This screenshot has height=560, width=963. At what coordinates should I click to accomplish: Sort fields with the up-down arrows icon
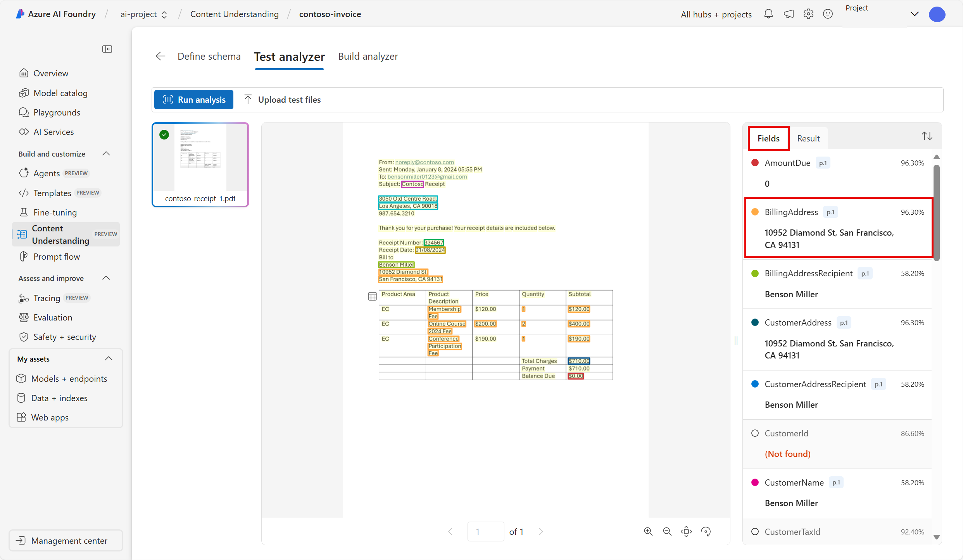(x=927, y=136)
